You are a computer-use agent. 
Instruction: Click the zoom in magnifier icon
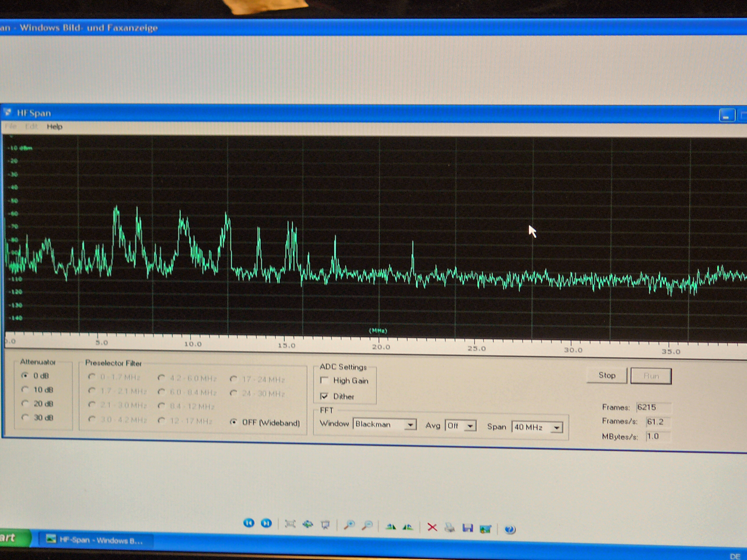tap(349, 525)
